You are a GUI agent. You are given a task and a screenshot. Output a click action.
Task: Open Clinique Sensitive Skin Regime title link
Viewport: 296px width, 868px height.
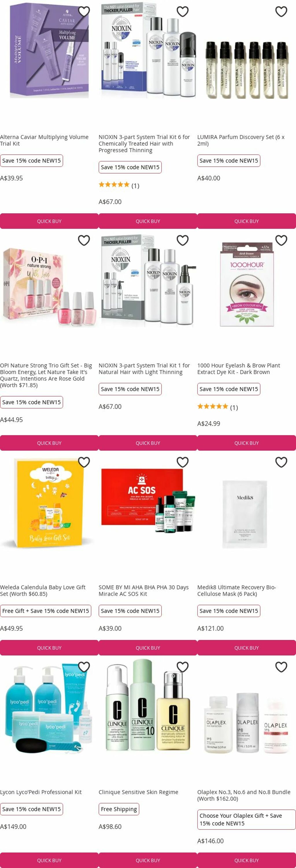tap(138, 792)
